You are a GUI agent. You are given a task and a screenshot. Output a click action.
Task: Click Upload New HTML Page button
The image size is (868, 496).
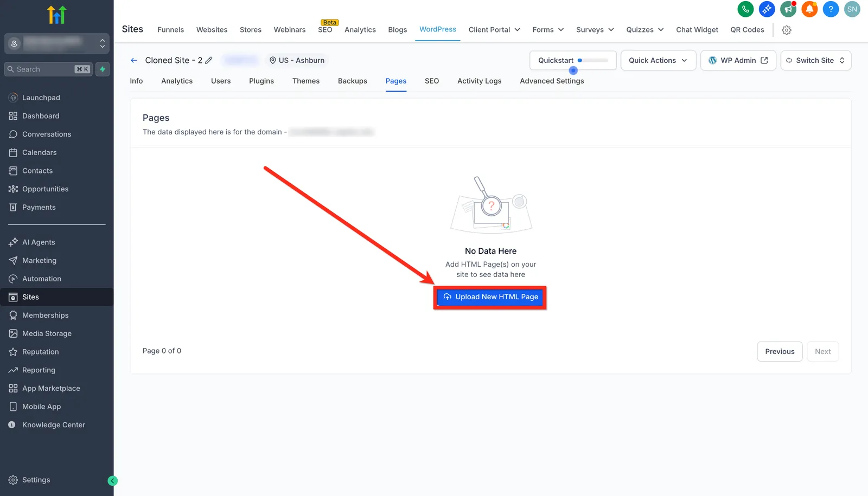[x=490, y=297]
